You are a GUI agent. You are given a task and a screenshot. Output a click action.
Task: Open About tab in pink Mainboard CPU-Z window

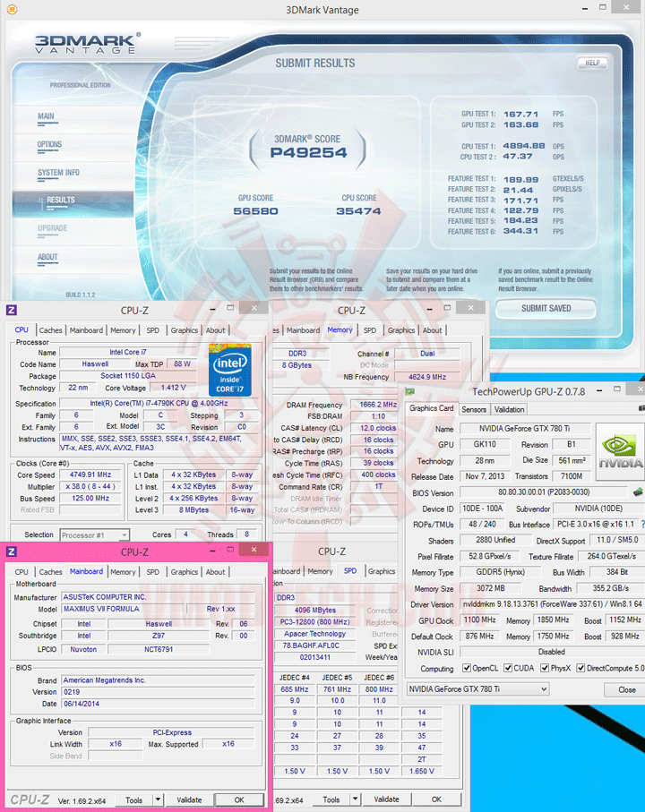pos(216,572)
